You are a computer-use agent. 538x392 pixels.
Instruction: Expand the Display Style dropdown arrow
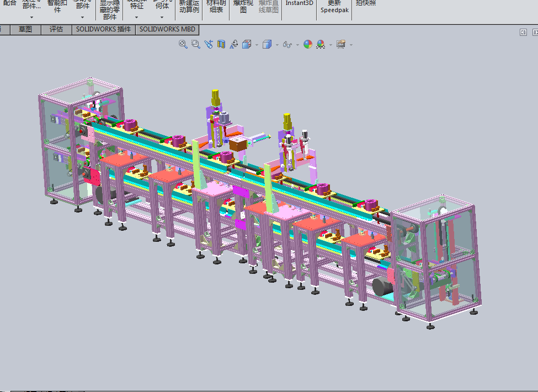coord(277,45)
